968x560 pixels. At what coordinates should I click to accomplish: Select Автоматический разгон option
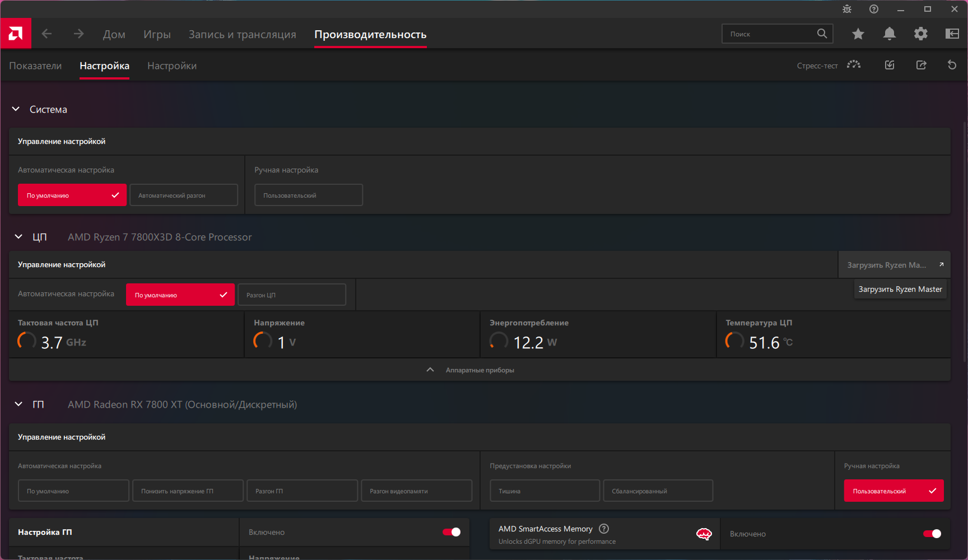pos(184,195)
